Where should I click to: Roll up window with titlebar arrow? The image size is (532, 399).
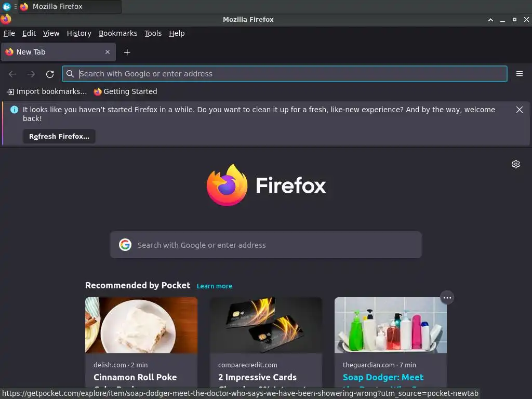490,20
